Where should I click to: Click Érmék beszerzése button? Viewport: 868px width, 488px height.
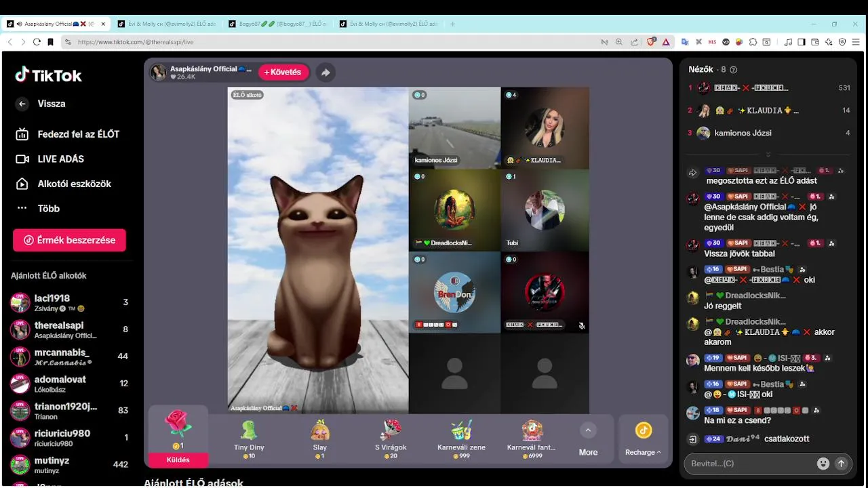pos(69,240)
